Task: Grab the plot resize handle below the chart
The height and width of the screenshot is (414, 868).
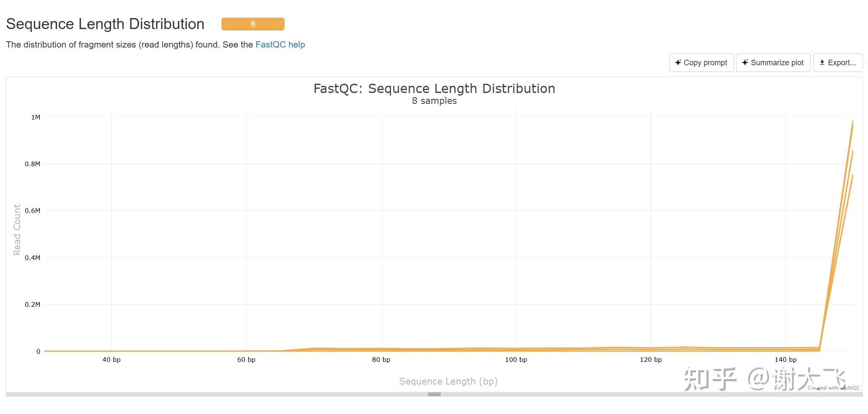Action: pyautogui.click(x=434, y=394)
